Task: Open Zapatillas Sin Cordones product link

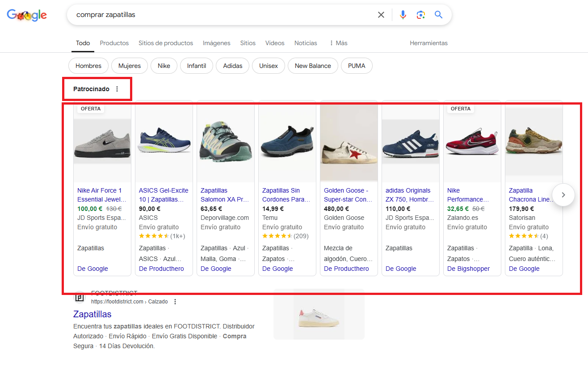Action: [x=286, y=195]
